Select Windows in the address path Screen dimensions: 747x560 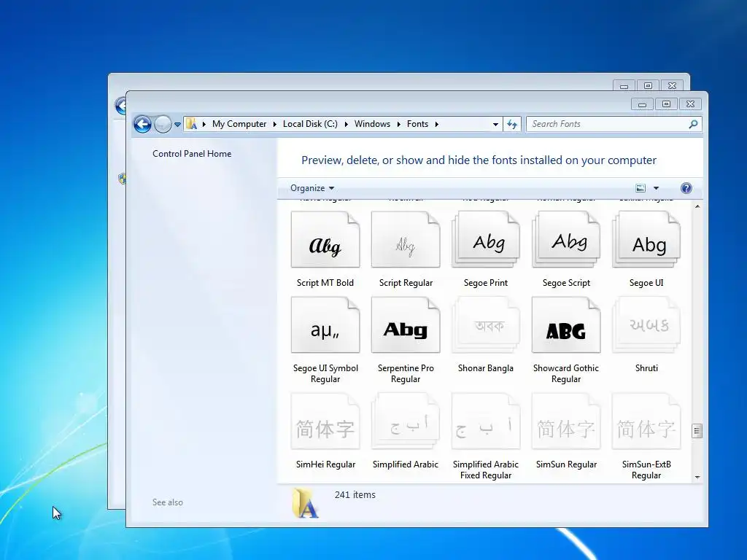[x=372, y=124]
